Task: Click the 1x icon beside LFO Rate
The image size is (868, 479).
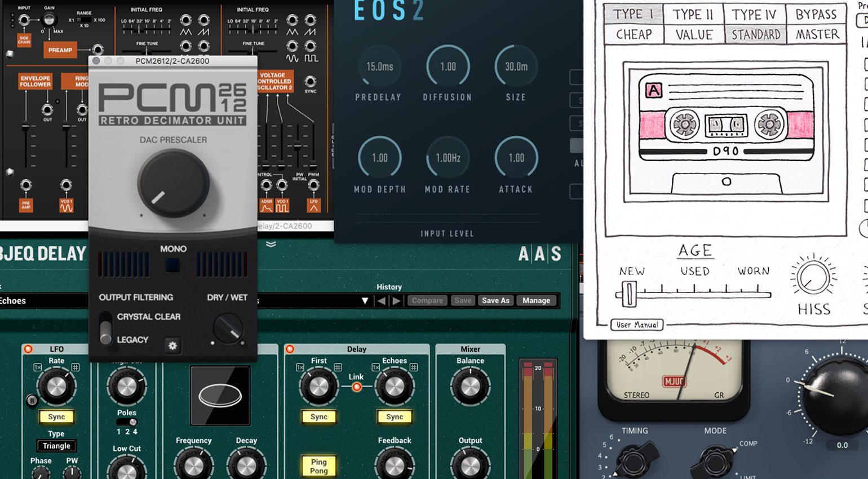Action: click(x=38, y=367)
